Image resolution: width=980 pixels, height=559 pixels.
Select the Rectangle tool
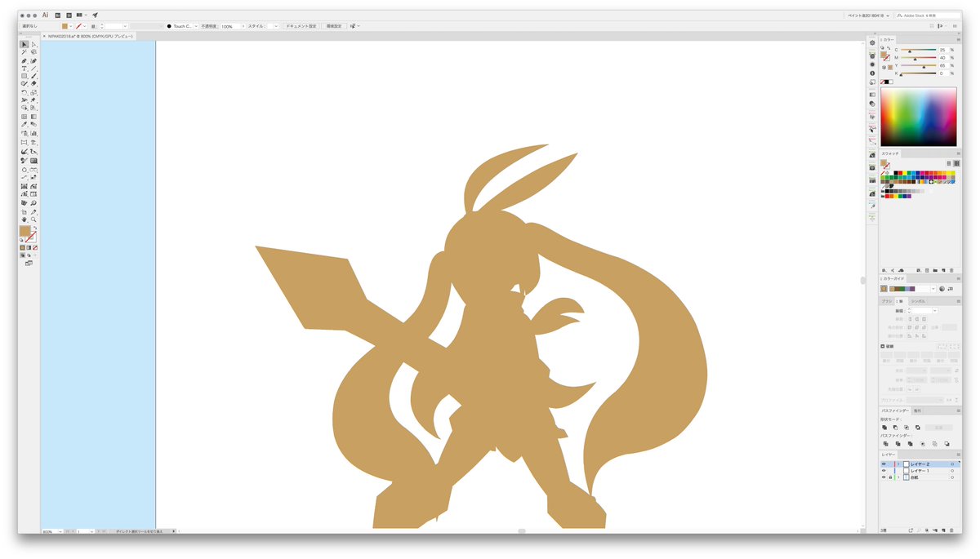(24, 76)
